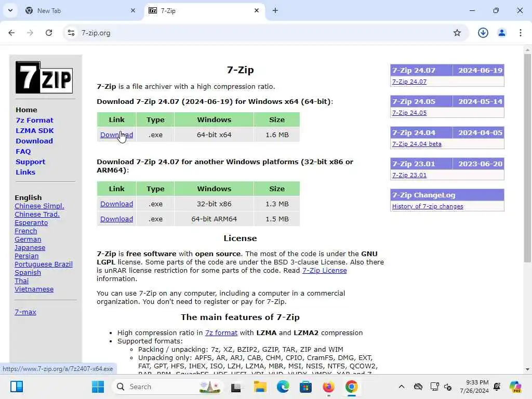
Task: Open the widgets icon on the taskbar
Action: tap(17, 387)
